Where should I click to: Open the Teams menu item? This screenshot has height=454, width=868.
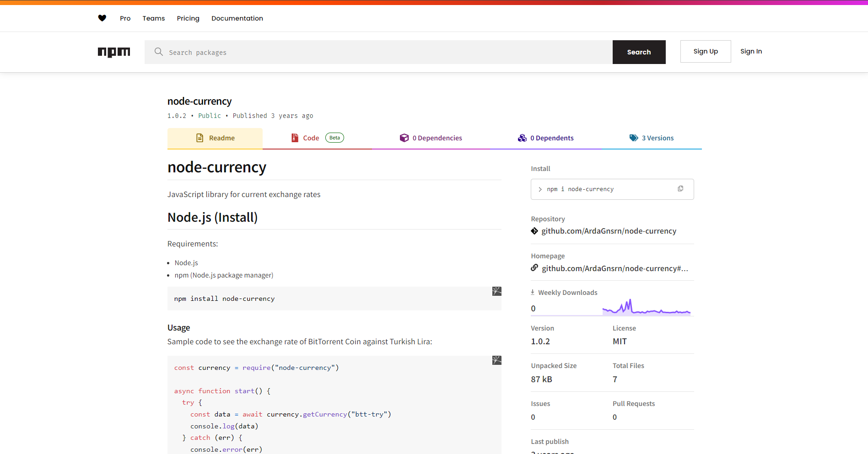(x=154, y=18)
